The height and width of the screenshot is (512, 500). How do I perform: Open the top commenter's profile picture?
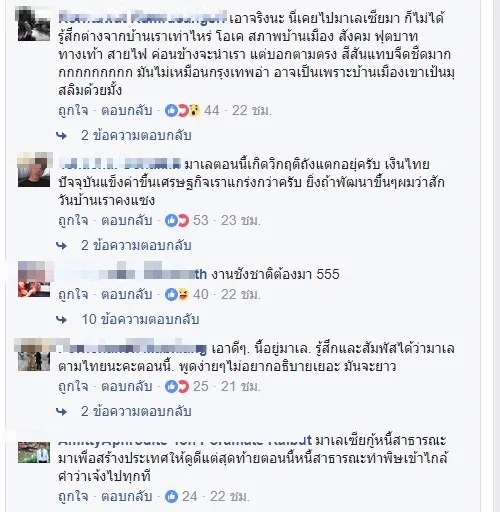pos(34,25)
